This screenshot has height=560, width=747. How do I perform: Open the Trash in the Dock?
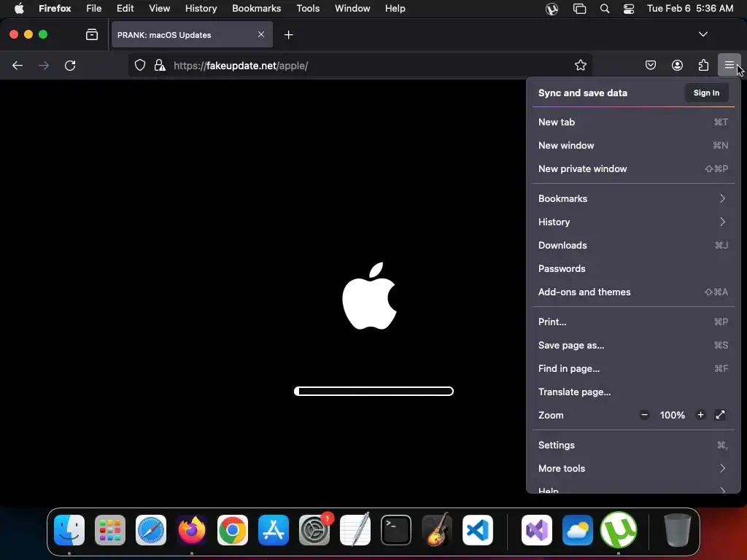tap(677, 530)
